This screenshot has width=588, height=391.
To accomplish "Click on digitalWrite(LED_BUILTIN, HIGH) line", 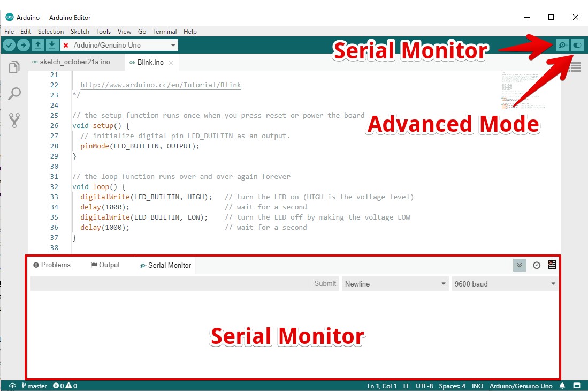I will 146,197.
